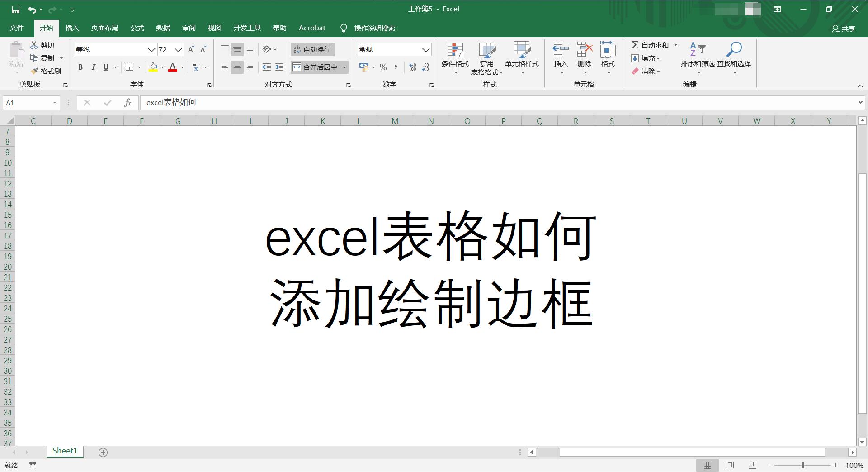Click the Borders icon
Viewport: 868px width, 472px height.
pyautogui.click(x=129, y=67)
